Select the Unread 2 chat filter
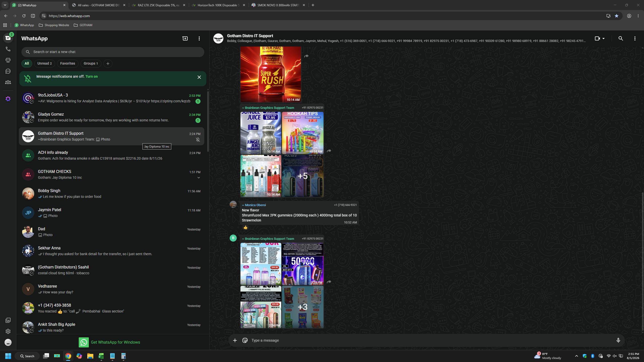This screenshot has width=644, height=362. [45, 63]
